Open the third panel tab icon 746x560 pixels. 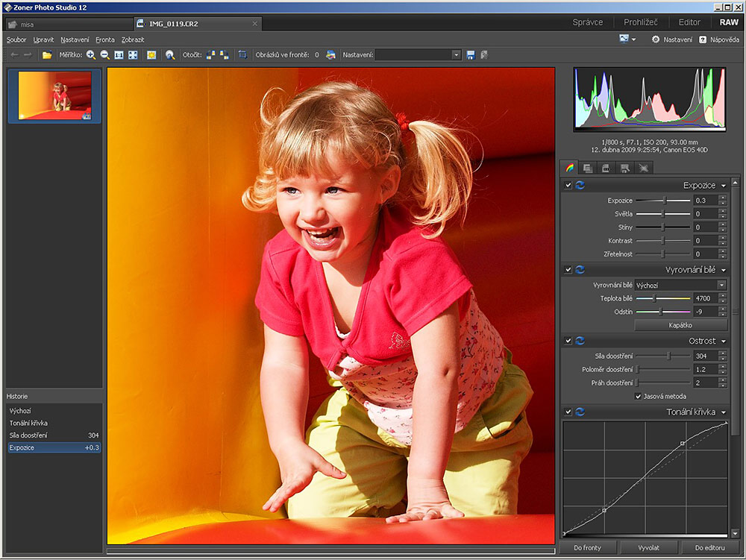(x=606, y=168)
